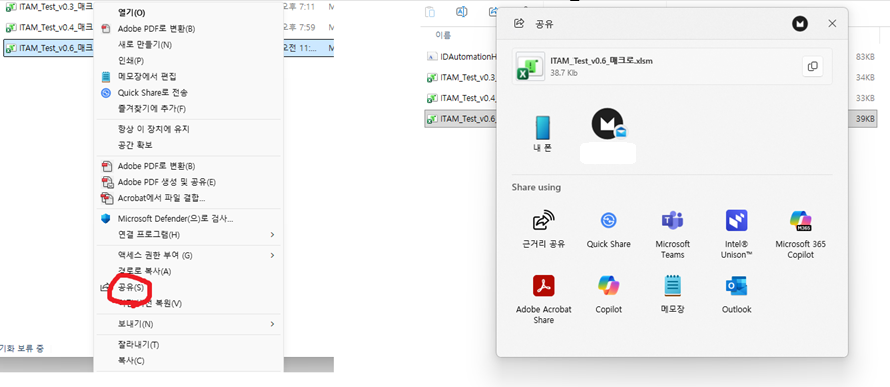The width and height of the screenshot is (890, 387).
Task: Click the first Adobe PDF로 변환(B) entry near 열기(O)
Action: tap(156, 28)
